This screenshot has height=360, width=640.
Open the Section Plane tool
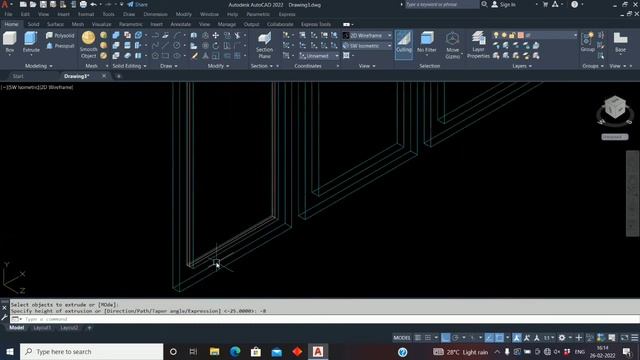[x=264, y=45]
